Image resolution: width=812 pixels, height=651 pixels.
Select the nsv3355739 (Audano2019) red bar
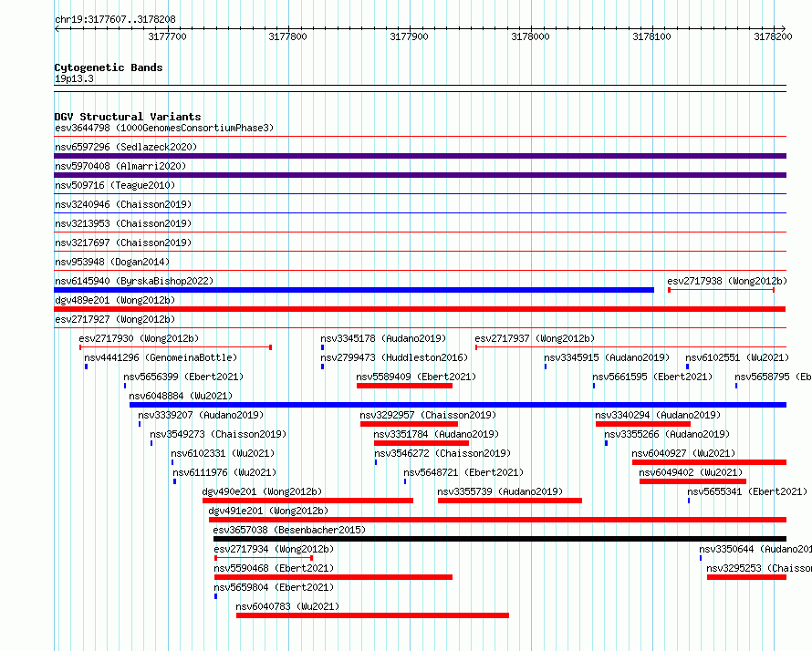pos(509,501)
